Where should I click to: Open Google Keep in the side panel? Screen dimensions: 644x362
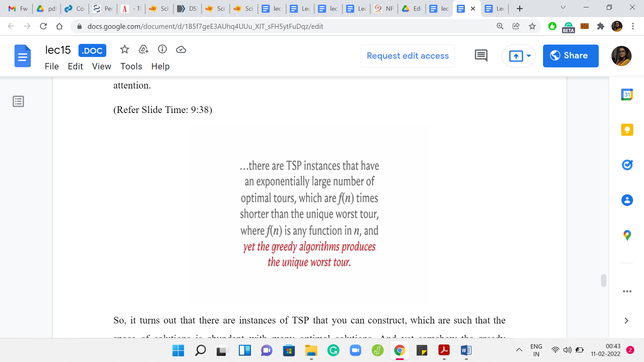click(627, 130)
